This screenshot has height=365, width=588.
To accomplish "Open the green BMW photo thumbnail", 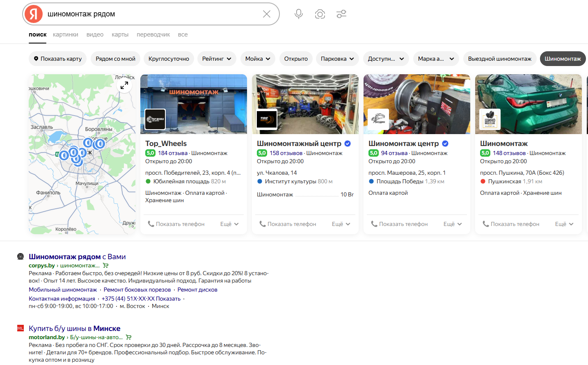I will pos(529,104).
